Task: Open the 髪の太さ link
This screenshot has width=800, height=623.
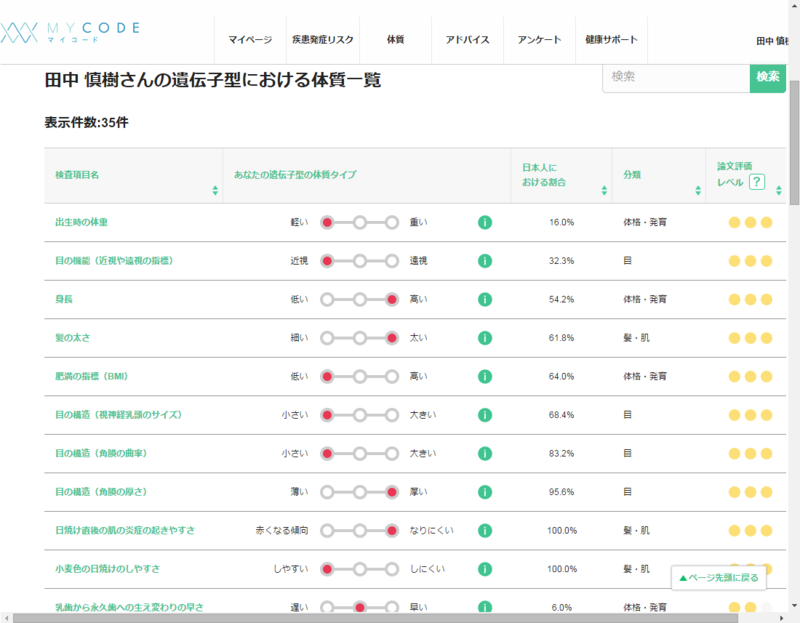Action: 72,338
